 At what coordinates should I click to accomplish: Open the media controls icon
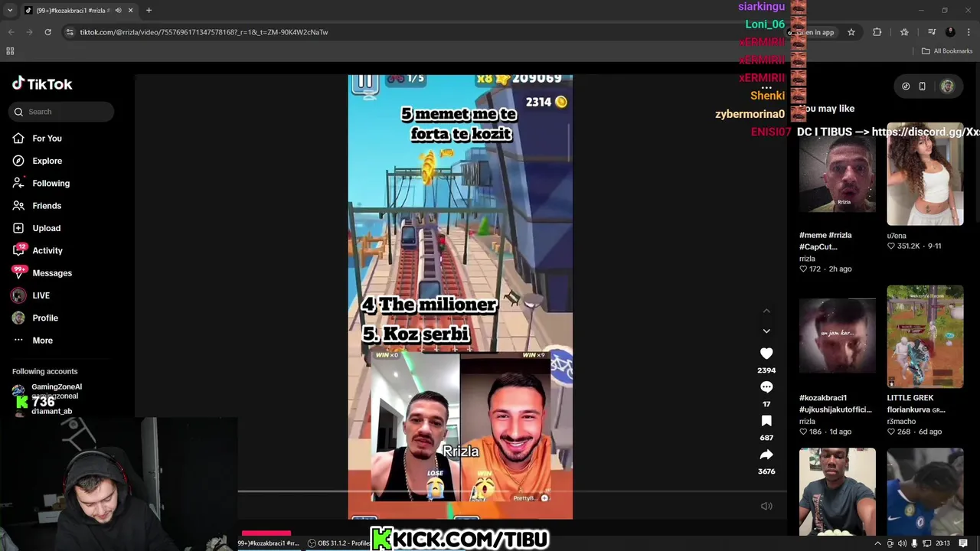coord(932,32)
